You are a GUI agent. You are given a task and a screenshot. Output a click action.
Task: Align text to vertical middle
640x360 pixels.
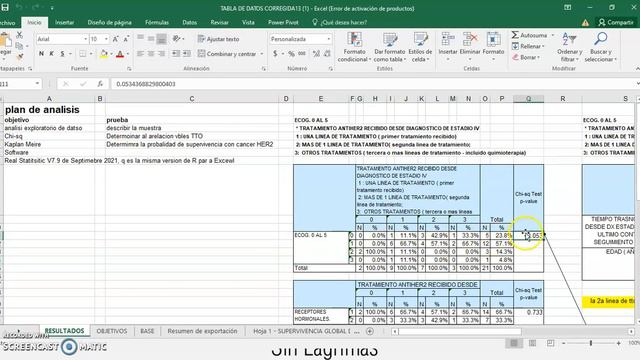[x=151, y=39]
